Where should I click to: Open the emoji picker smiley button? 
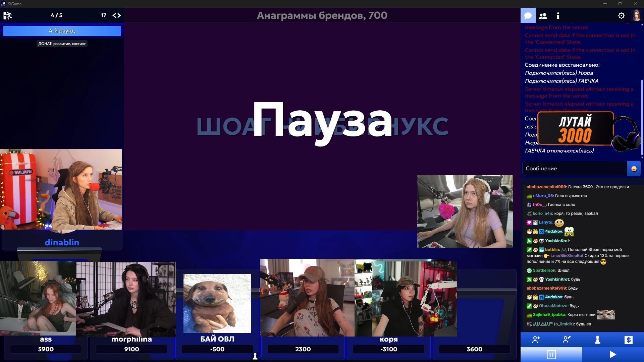pyautogui.click(x=634, y=169)
